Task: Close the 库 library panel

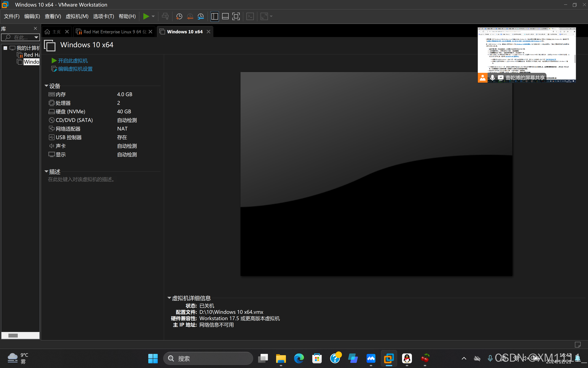Action: (36, 28)
